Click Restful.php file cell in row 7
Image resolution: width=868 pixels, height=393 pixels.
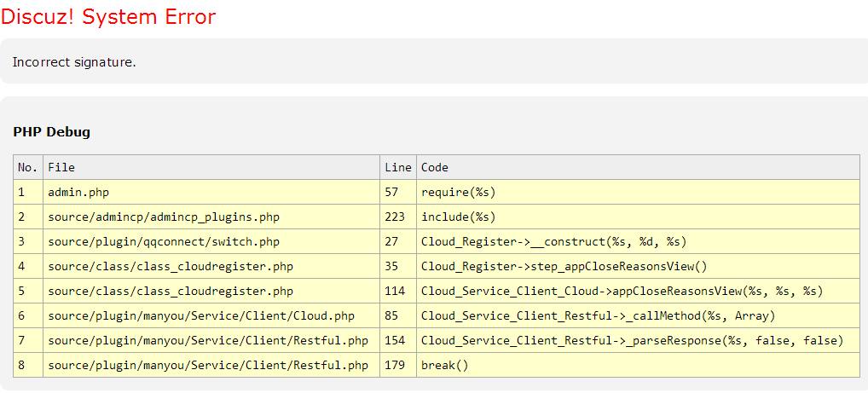pyautogui.click(x=211, y=340)
